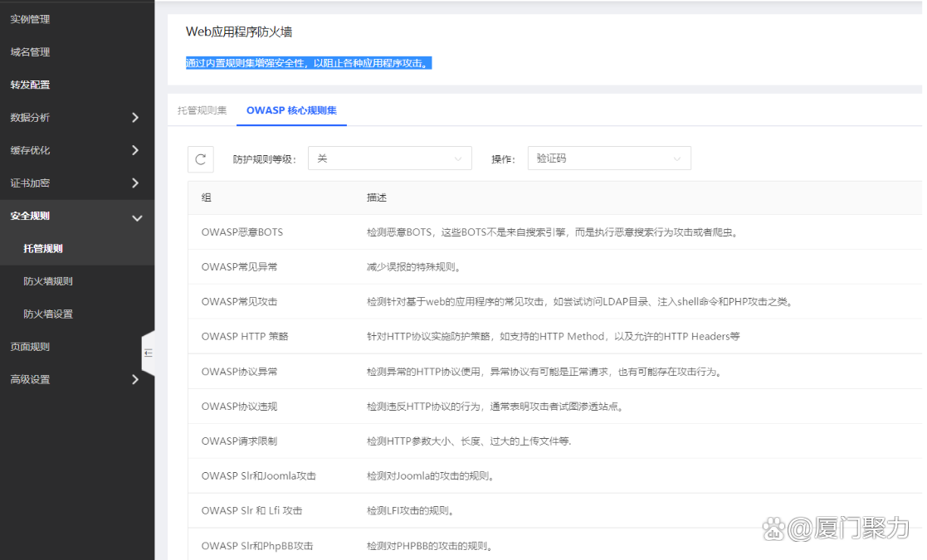Viewport: 927px width, 560px height.
Task: Click the description 检测LFI攻击的规则
Action: [410, 511]
